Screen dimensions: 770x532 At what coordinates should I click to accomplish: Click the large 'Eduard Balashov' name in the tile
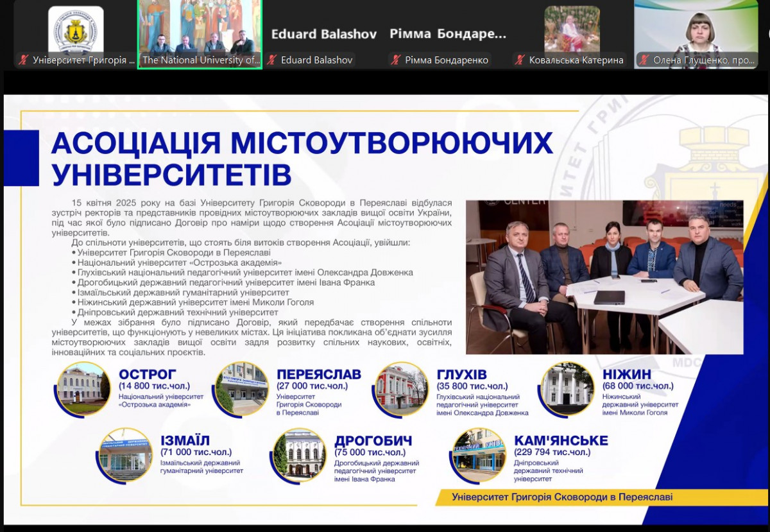point(324,34)
